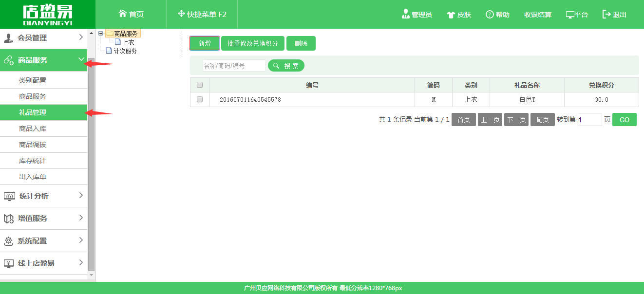This screenshot has height=294, width=644.
Task: Select 礼品管理 submenu item
Action: [x=44, y=112]
